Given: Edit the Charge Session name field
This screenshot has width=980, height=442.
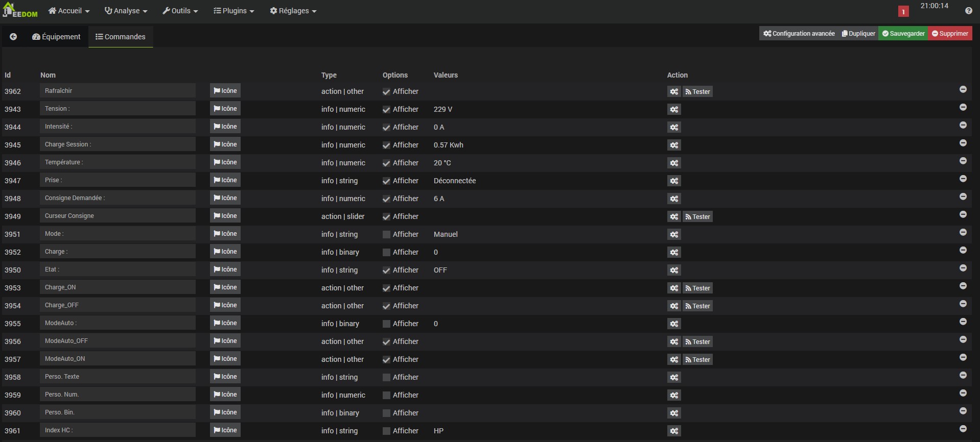Looking at the screenshot, I should coord(118,144).
